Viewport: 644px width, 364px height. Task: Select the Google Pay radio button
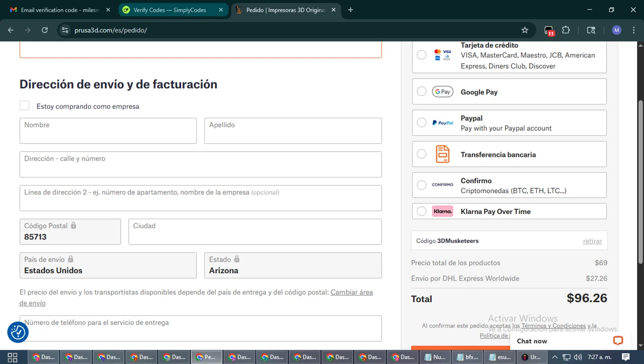click(x=422, y=92)
